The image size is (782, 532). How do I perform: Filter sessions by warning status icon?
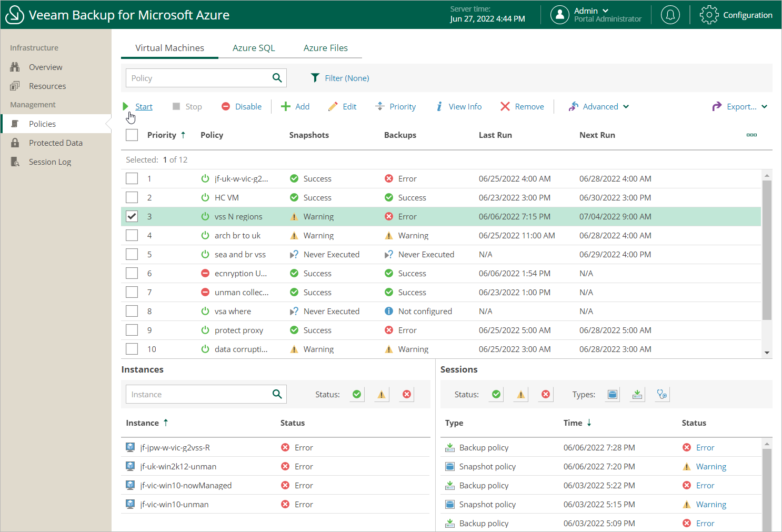coord(520,394)
